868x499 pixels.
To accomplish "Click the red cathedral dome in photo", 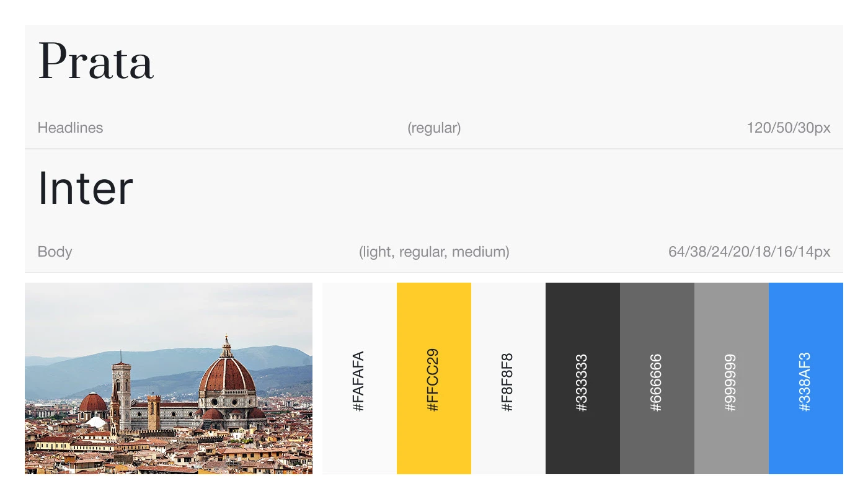I will point(227,375).
